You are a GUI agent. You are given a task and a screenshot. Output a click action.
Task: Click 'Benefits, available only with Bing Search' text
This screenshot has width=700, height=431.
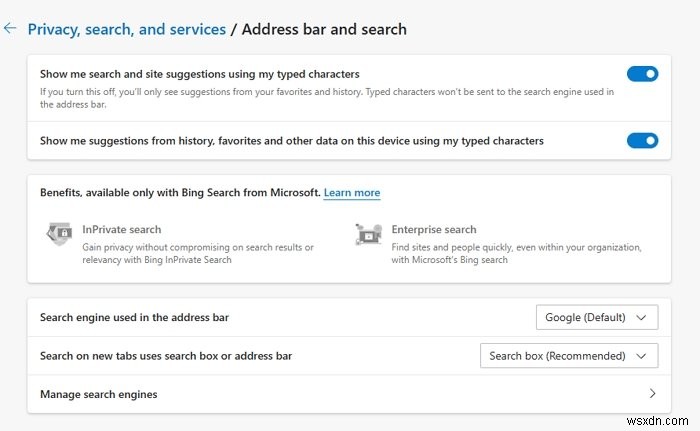click(180, 192)
